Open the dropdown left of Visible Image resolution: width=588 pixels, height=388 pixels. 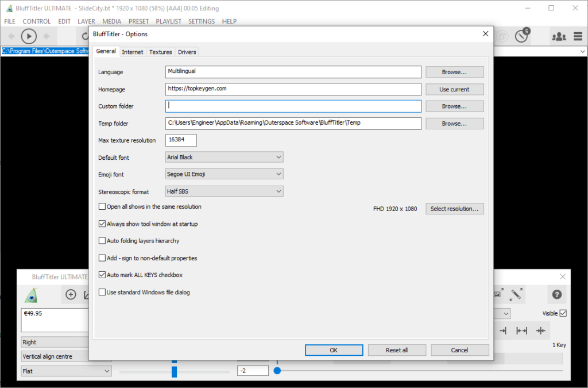coord(502,313)
